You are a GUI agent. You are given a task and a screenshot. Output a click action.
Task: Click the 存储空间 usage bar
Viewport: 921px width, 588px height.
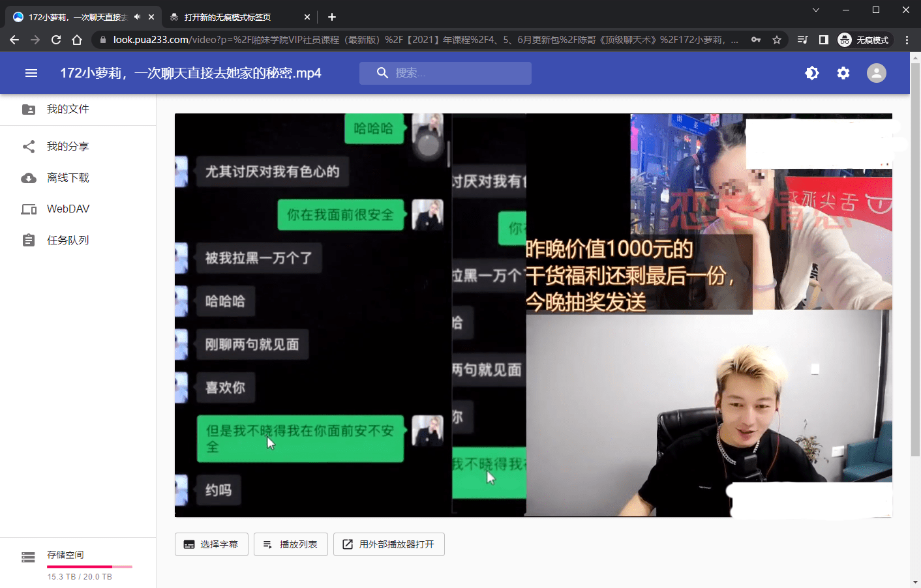coord(89,566)
